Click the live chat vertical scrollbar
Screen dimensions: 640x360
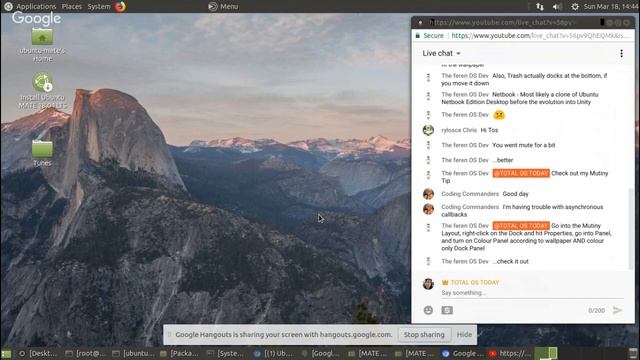pyautogui.click(x=631, y=229)
